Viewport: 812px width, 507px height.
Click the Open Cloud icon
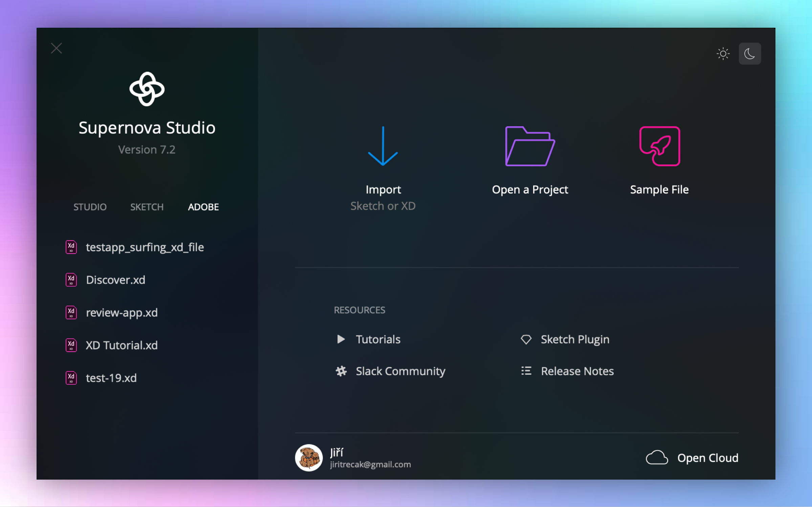pos(657,458)
